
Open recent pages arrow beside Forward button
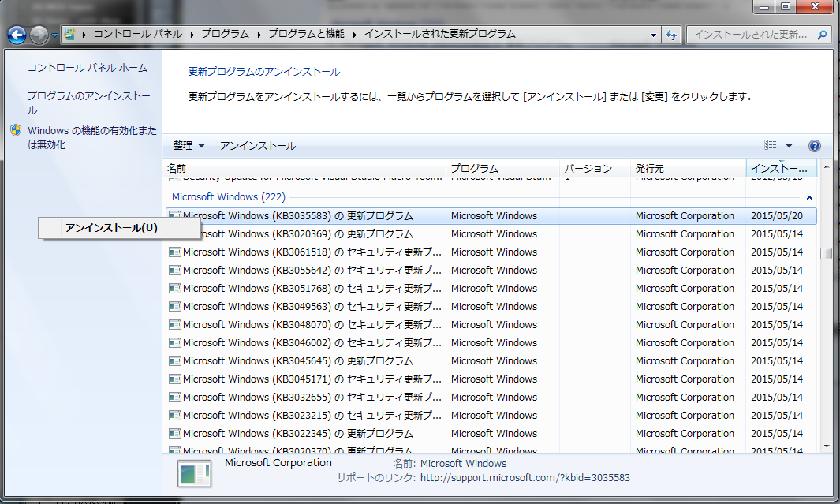pos(54,35)
